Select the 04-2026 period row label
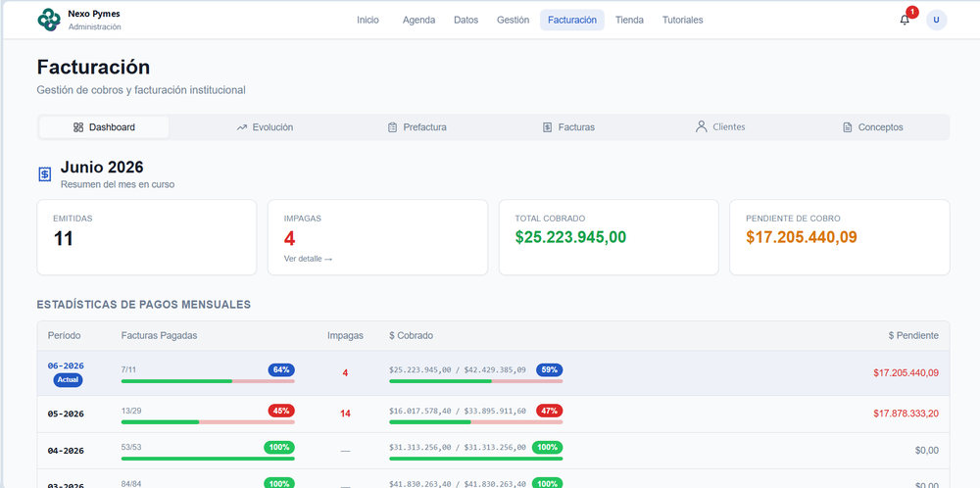 [66, 451]
